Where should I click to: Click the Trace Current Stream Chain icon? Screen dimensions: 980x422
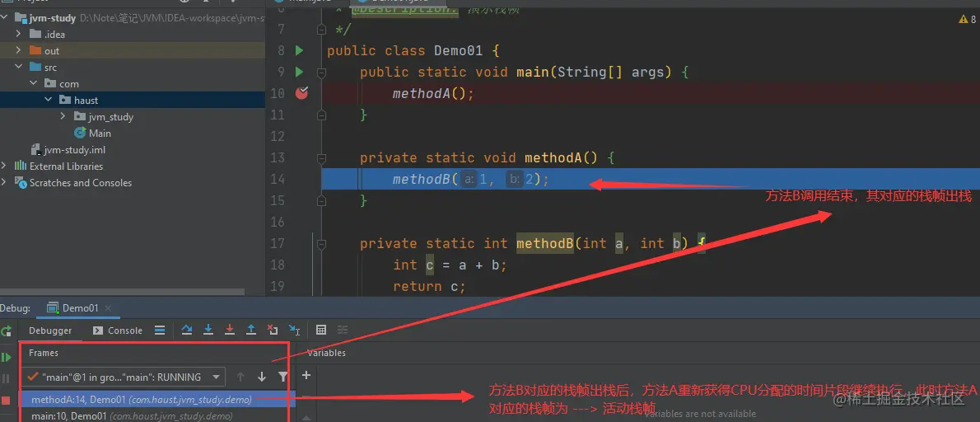coord(342,330)
